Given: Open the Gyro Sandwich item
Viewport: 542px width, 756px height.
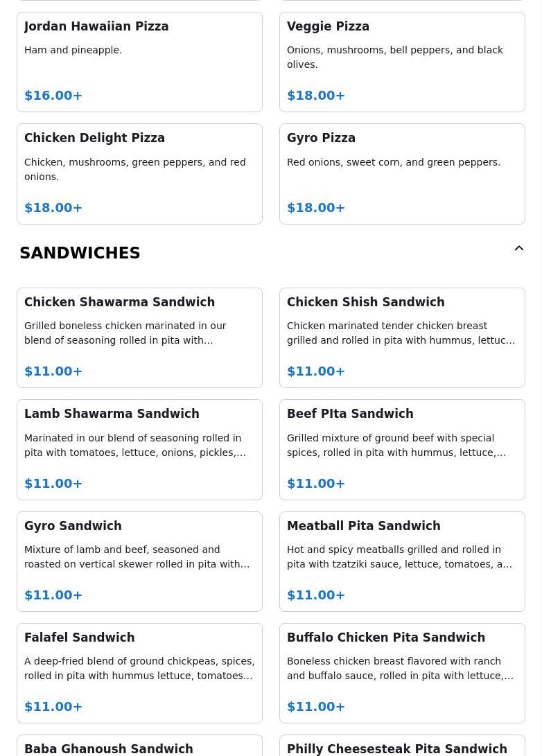Looking at the screenshot, I should click(139, 562).
